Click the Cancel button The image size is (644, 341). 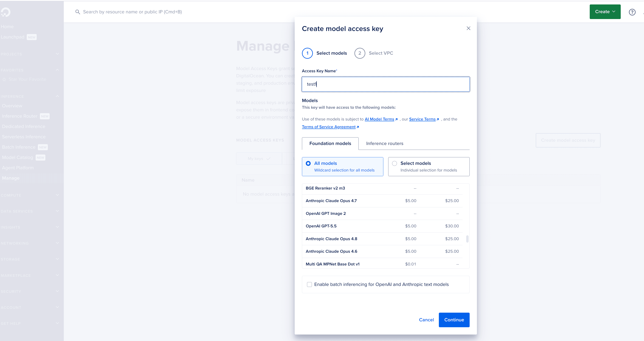click(426, 320)
